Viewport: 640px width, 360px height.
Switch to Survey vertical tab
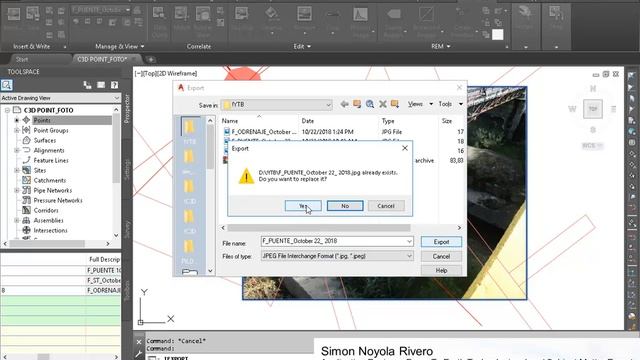point(127,230)
